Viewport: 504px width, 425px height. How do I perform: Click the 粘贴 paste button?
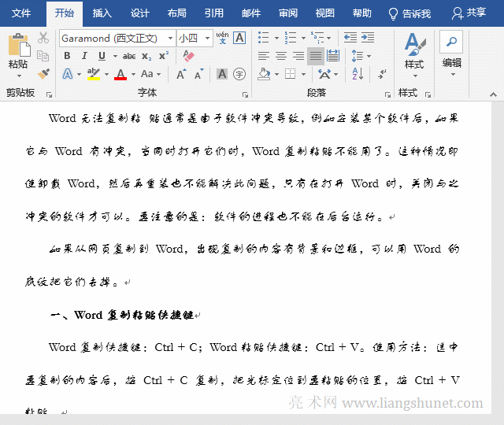pos(18,54)
